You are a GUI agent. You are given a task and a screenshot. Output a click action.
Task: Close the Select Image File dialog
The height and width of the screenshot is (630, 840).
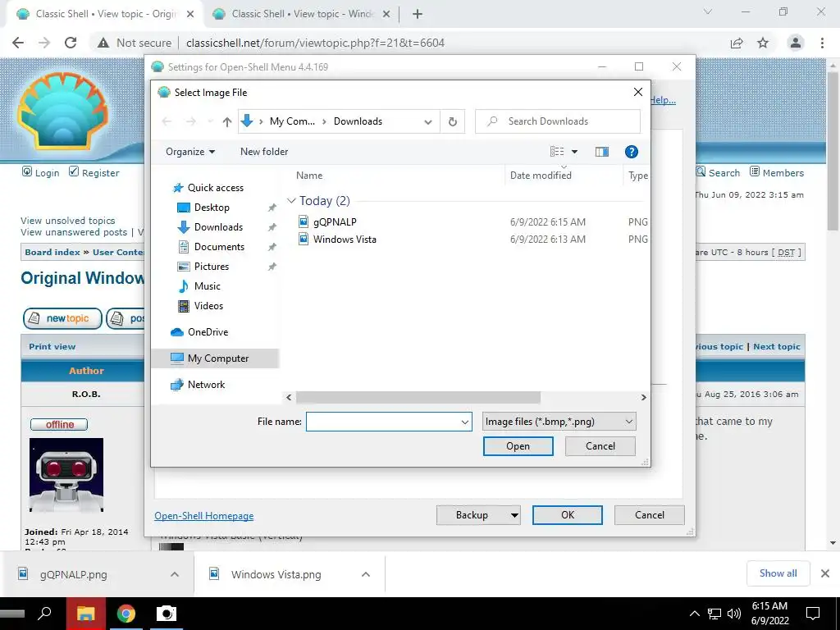point(637,92)
